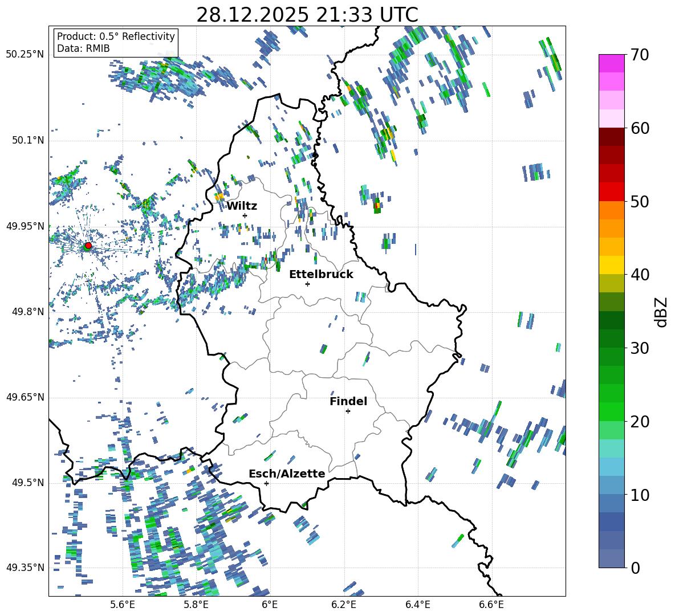Click the Esch/Alzette station cross marker
675x616 pixels.
[x=266, y=483]
